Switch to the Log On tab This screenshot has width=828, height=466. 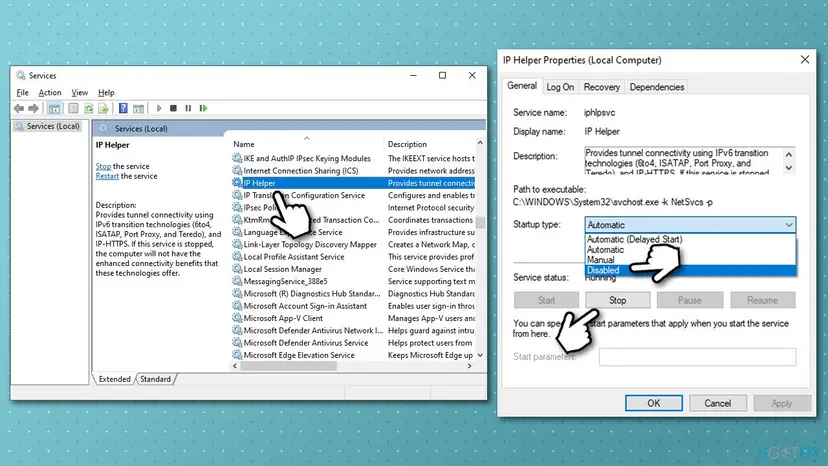tap(560, 87)
